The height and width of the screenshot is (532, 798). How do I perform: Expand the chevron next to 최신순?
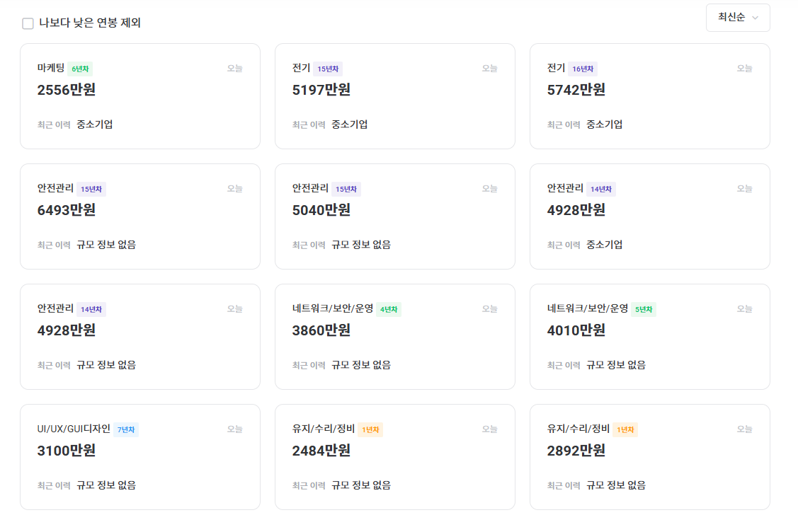click(x=755, y=18)
